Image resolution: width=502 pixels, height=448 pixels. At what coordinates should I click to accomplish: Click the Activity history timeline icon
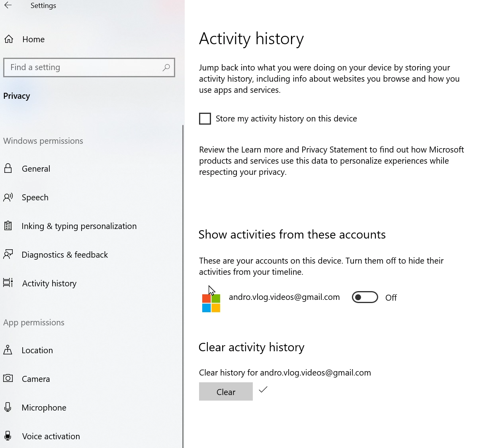8,283
